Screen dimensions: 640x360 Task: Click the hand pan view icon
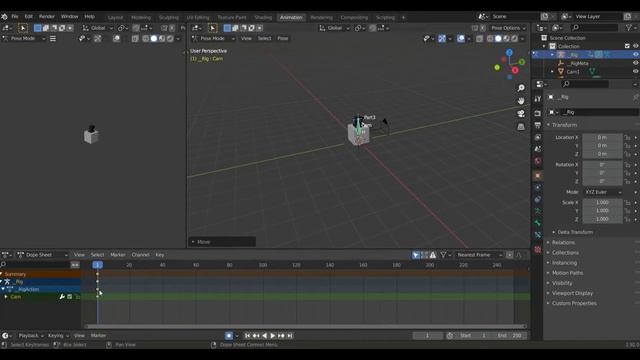pos(521,100)
